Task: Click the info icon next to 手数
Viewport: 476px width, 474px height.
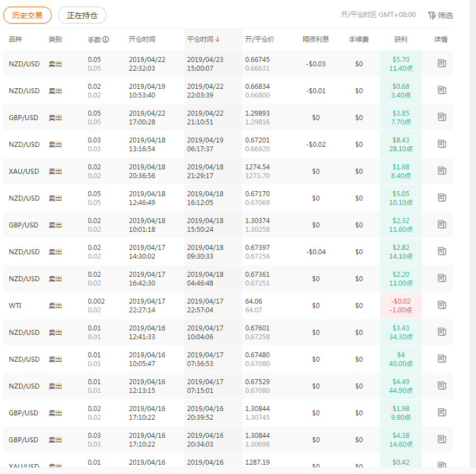Action: coord(106,39)
